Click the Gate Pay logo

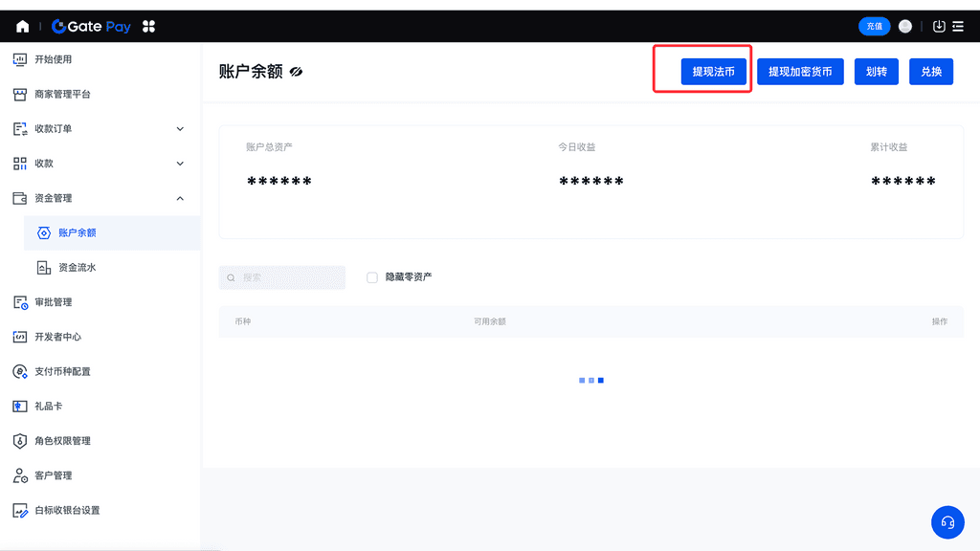pos(92,27)
